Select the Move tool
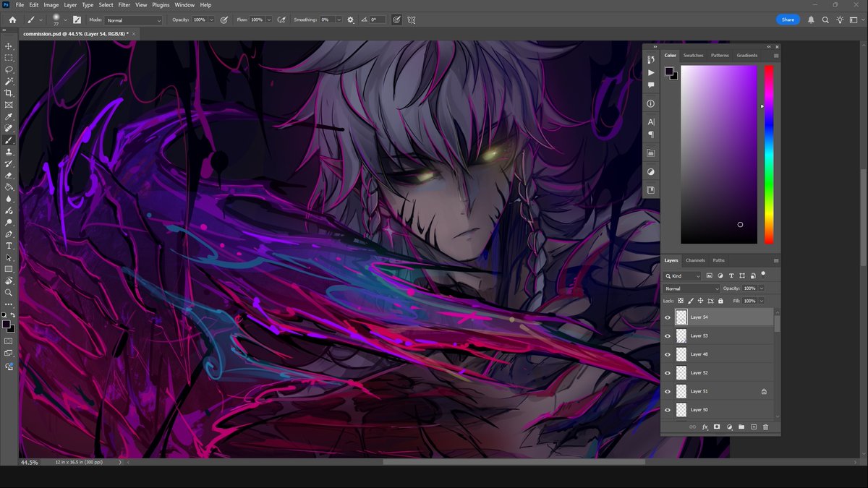This screenshot has width=868, height=488. point(9,46)
